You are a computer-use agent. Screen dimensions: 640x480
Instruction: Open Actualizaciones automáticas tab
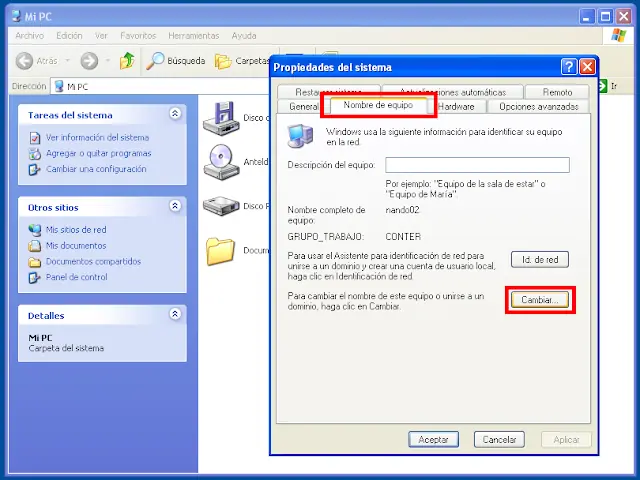tap(453, 92)
